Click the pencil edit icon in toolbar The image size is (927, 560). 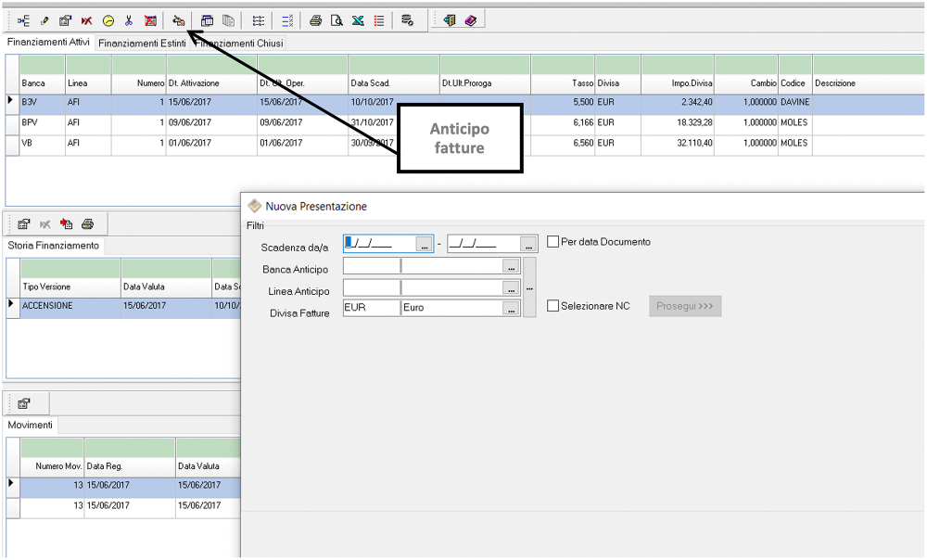[x=44, y=20]
